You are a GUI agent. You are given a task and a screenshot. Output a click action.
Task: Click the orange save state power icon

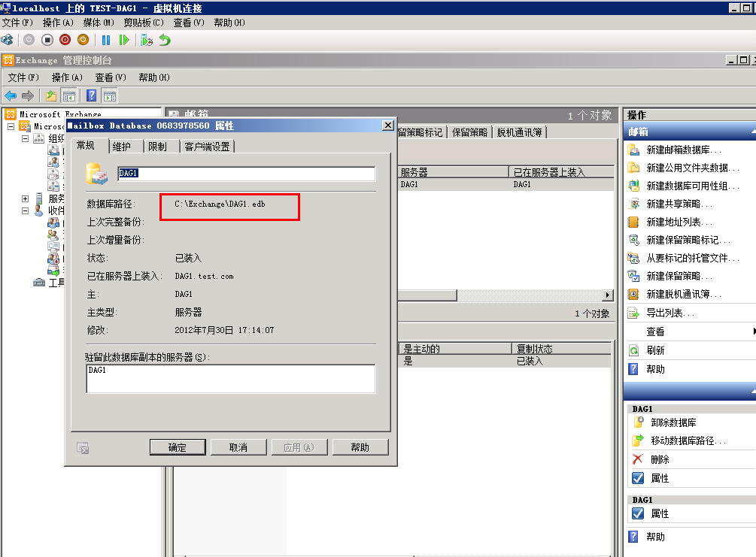click(x=83, y=40)
